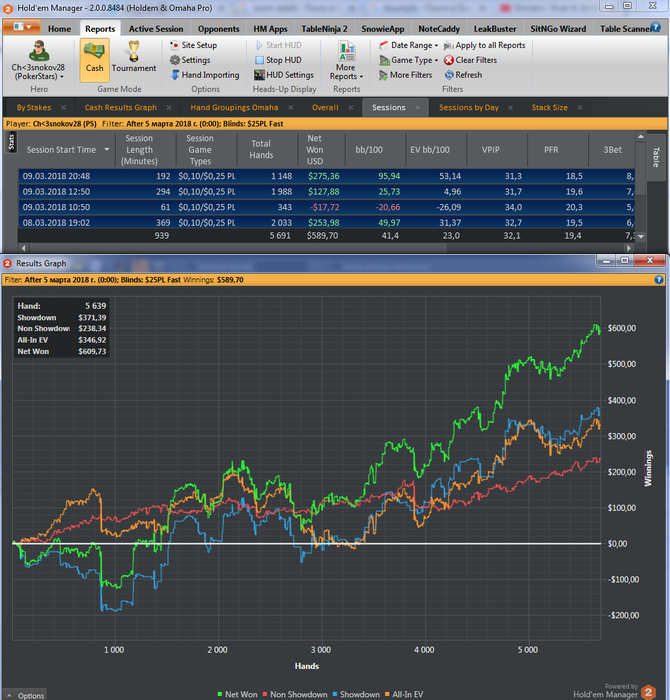Sort by bb/100 column header
This screenshot has height=700, width=670.
tap(369, 150)
